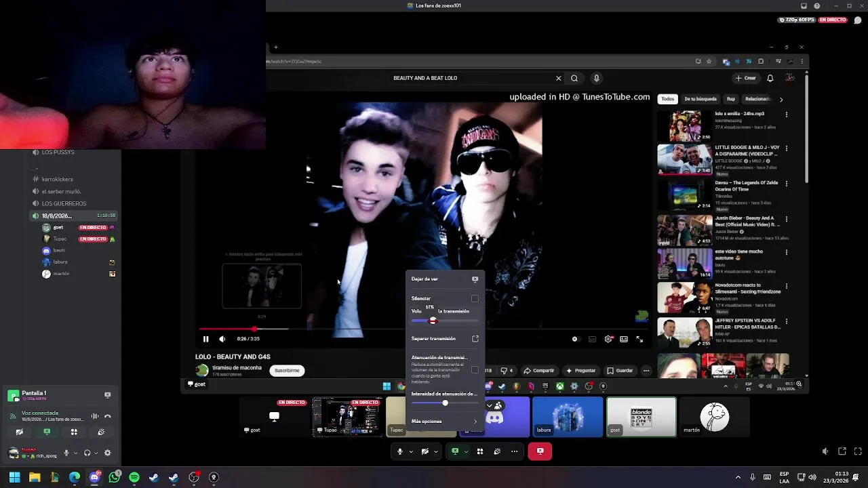Image resolution: width=868 pixels, height=488 pixels.
Task: Open noise suppression waveform icon beside Voz conectada
Action: [95, 416]
